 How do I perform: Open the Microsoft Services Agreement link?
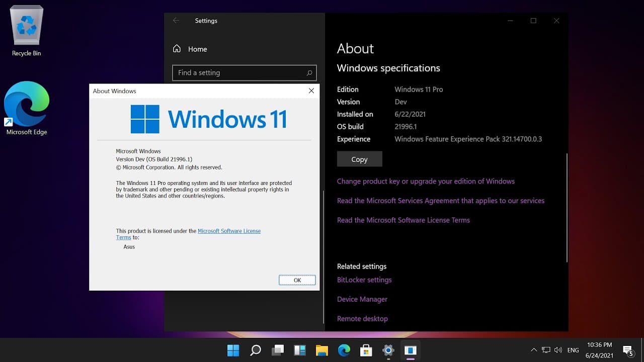point(441,201)
